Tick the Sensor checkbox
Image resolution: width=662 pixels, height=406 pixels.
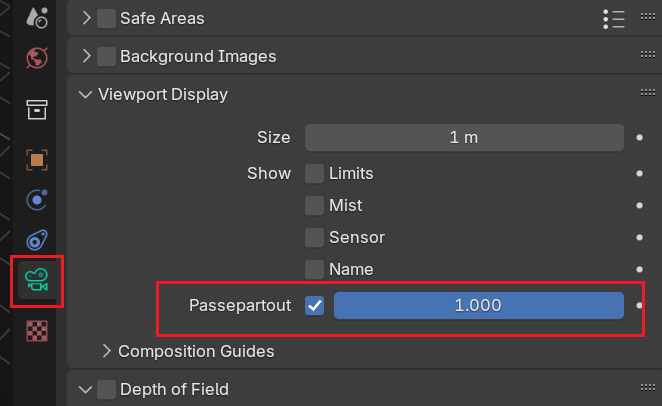coord(315,238)
